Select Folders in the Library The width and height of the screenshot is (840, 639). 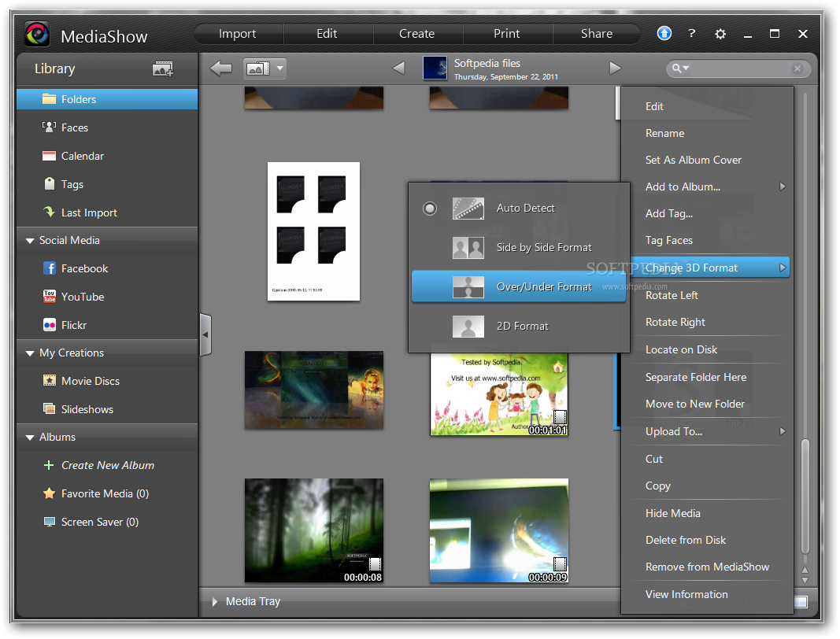coord(107,99)
